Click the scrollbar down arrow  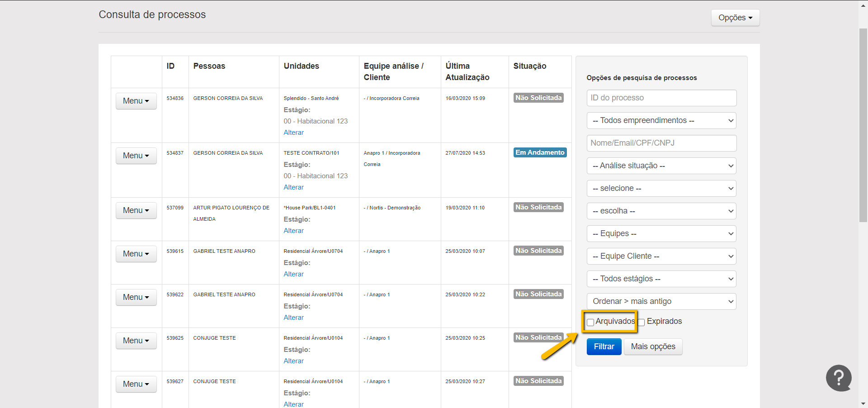[x=863, y=403]
